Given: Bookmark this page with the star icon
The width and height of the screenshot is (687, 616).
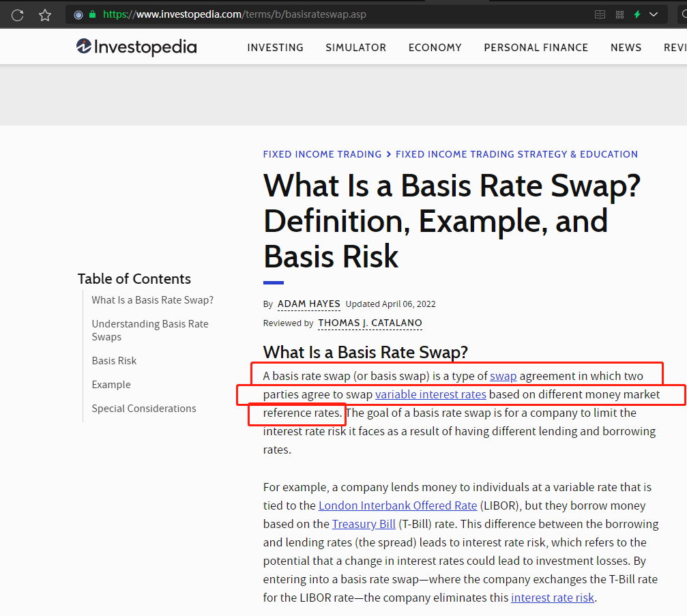Looking at the screenshot, I should coord(45,15).
